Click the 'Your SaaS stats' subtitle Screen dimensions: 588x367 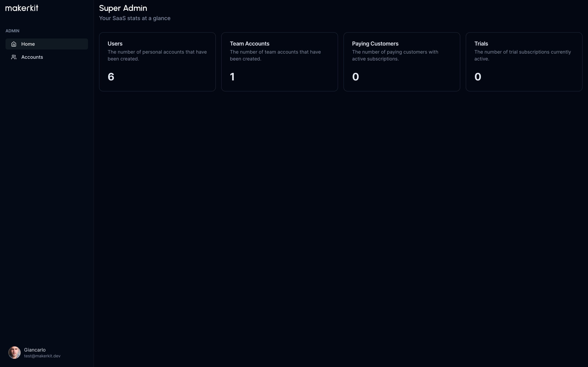pos(135,18)
